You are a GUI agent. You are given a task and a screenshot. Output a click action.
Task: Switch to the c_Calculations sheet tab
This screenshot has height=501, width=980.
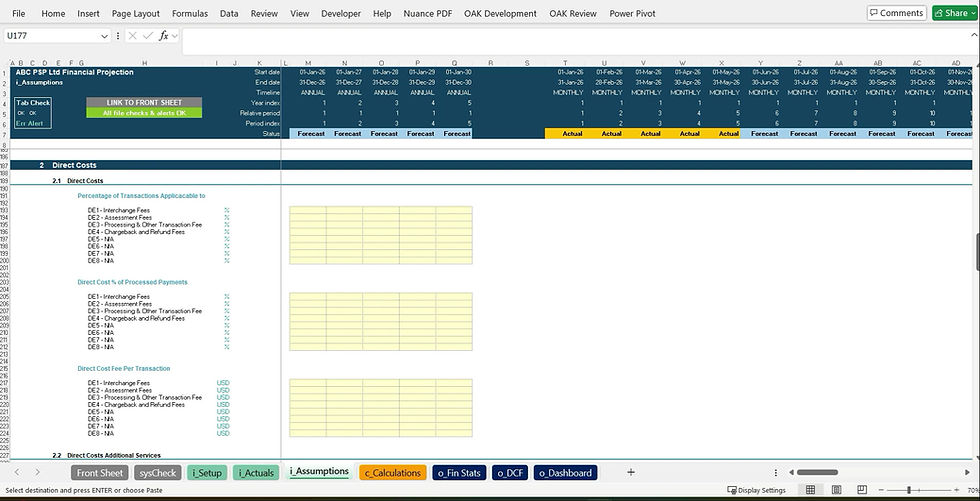[392, 473]
